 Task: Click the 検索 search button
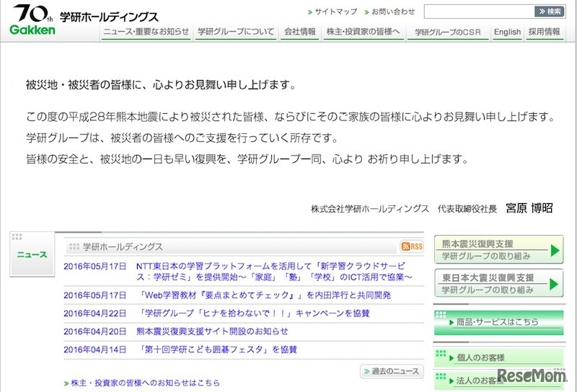tap(550, 12)
